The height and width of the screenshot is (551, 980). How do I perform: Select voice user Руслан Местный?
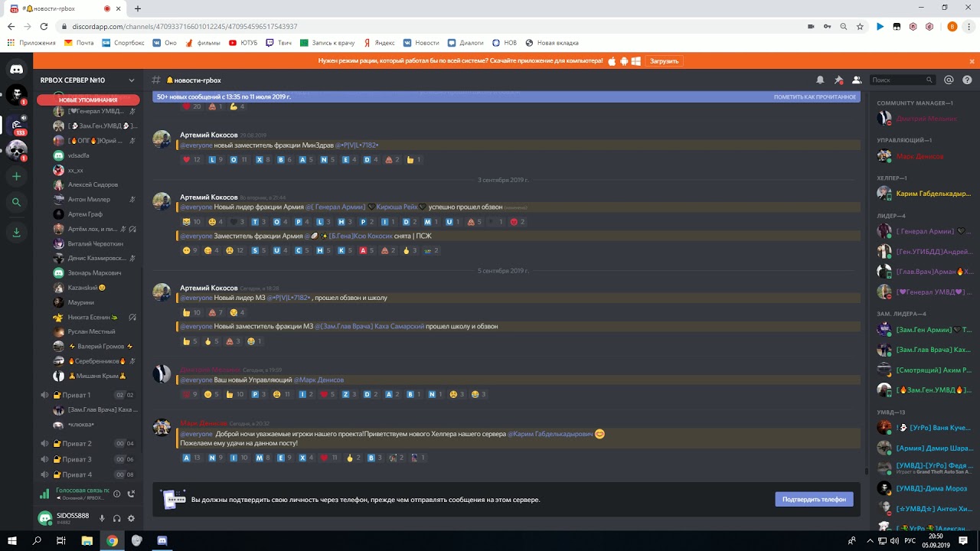[93, 331]
